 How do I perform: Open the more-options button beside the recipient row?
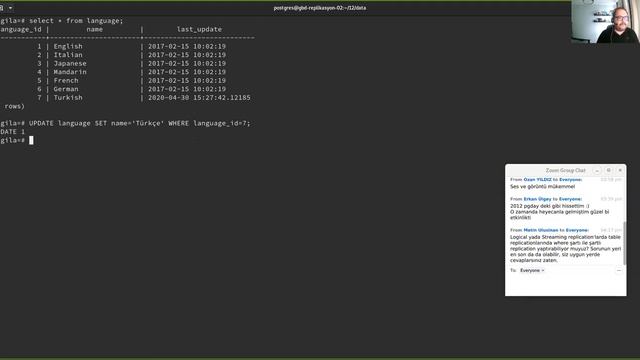point(619,270)
